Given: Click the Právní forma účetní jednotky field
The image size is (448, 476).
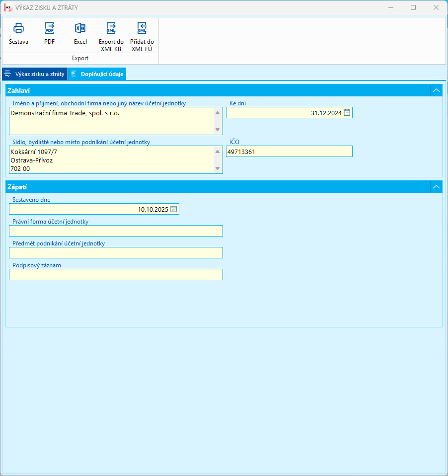Looking at the screenshot, I should click(x=116, y=231).
